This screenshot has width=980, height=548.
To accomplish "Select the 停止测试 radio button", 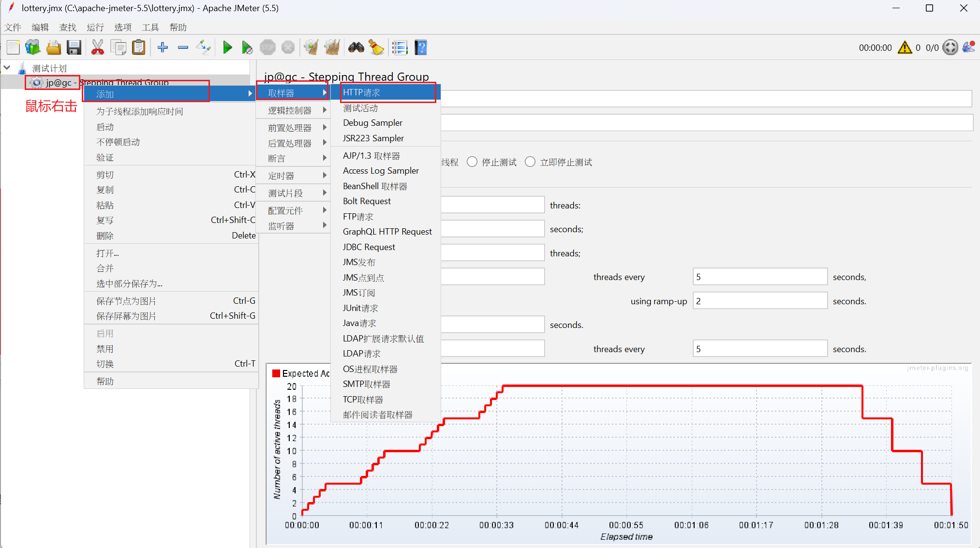I will coord(472,162).
